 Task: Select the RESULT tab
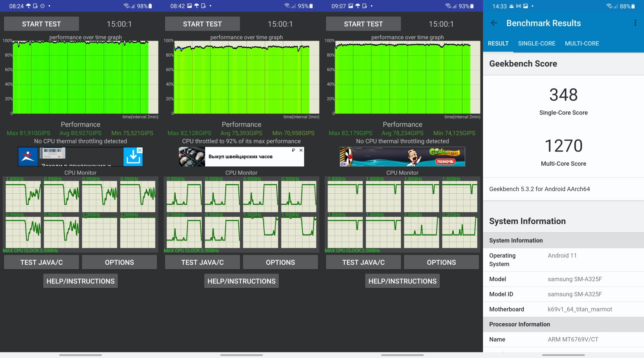[x=498, y=44]
